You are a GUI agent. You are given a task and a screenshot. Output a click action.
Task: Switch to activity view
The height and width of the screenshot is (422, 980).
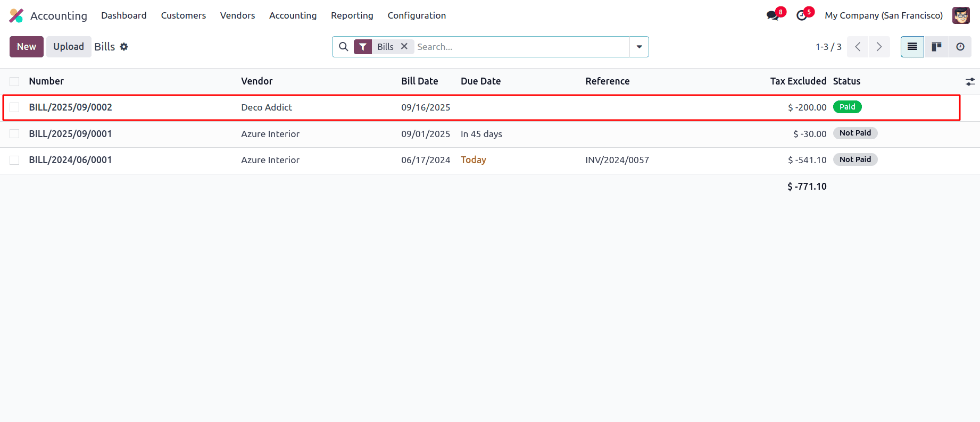pyautogui.click(x=960, y=47)
